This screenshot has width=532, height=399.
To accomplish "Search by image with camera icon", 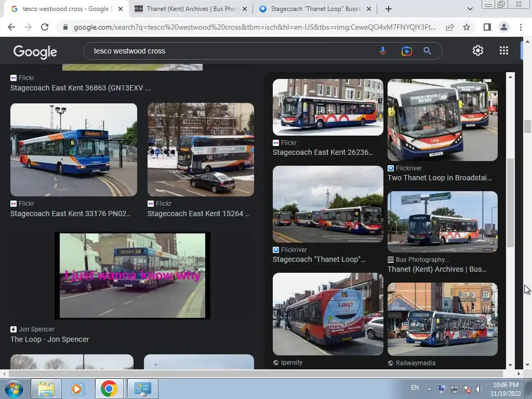I will 406,51.
